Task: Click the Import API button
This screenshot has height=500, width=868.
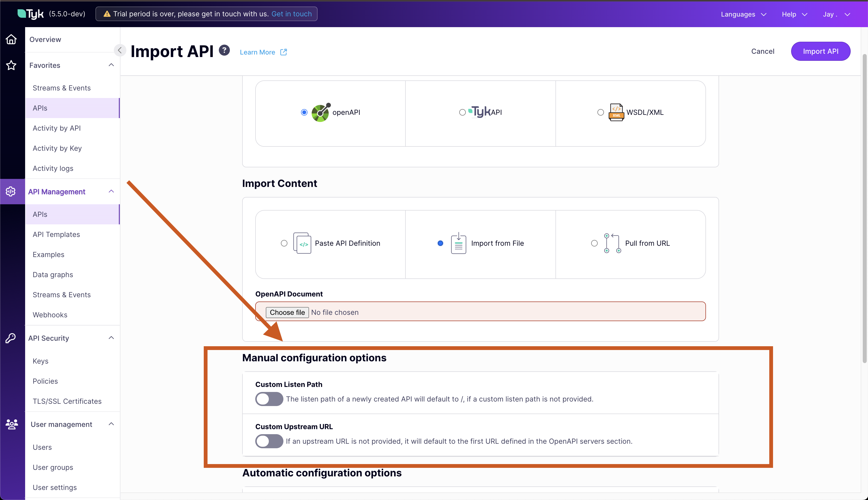Action: tap(821, 51)
